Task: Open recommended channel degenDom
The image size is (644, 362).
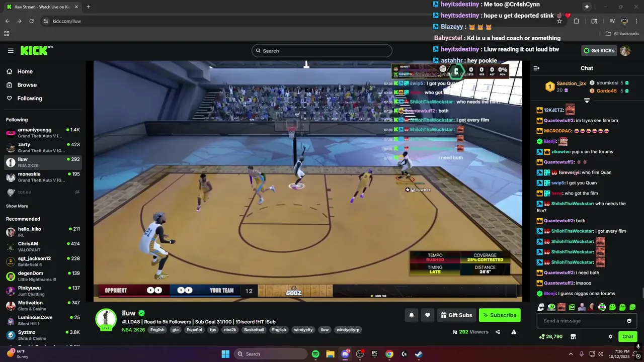Action: (43, 276)
